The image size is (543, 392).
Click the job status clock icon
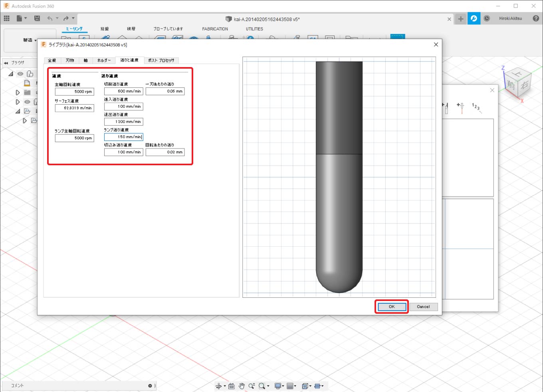(487, 18)
